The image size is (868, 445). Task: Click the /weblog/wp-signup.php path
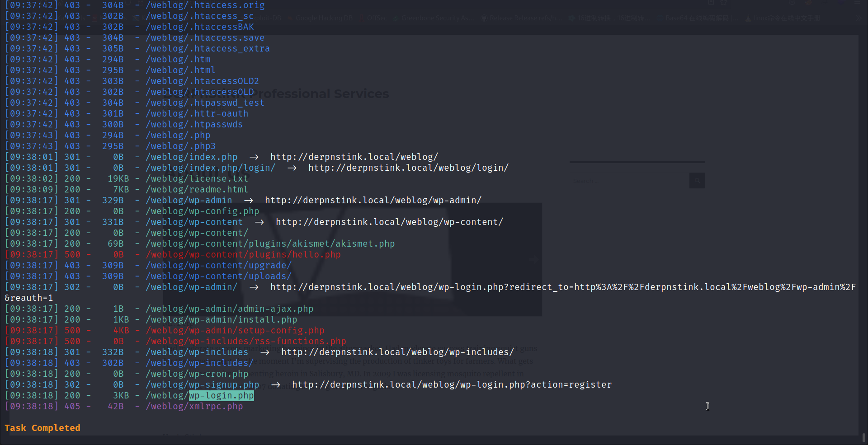click(x=202, y=385)
